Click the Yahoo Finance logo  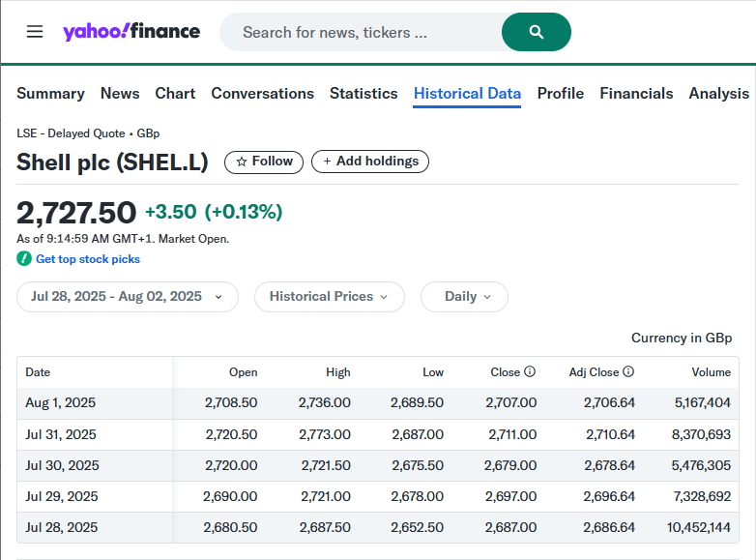click(x=131, y=31)
